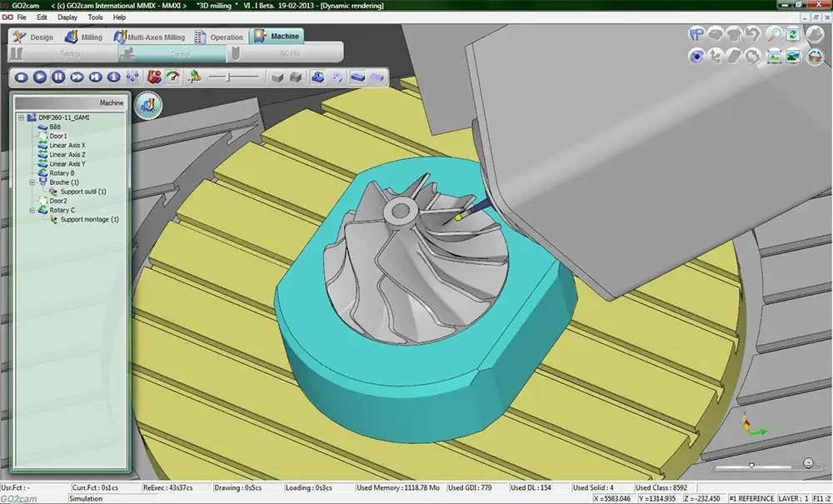
Task: Click the refresh view icon with green arrows
Action: [x=792, y=35]
